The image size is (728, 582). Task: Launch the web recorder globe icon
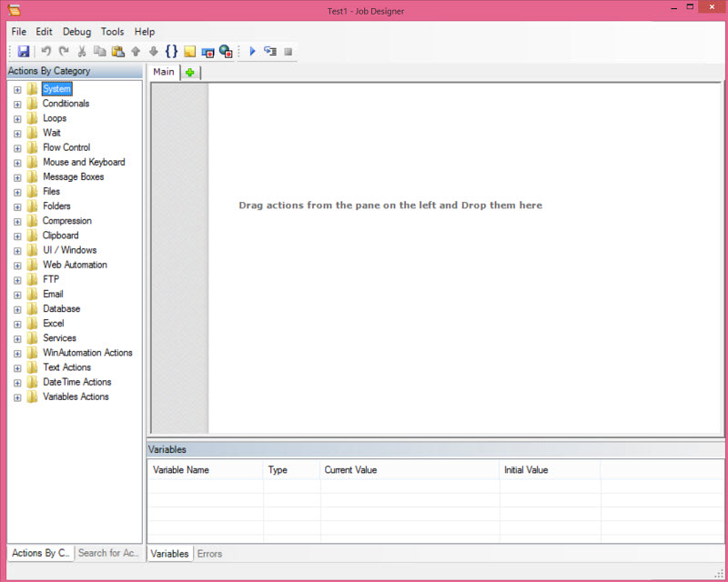tap(226, 51)
